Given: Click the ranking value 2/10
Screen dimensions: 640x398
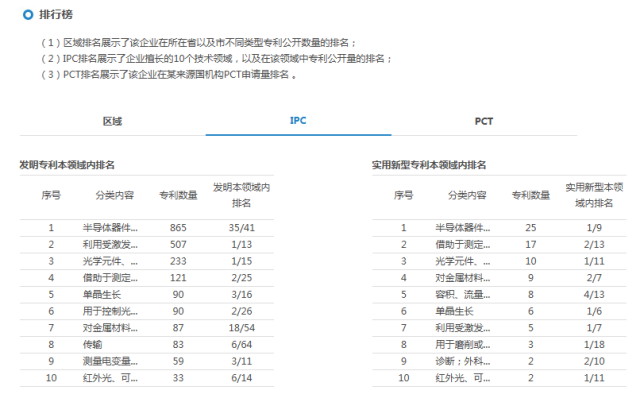Looking at the screenshot, I should [x=594, y=361].
